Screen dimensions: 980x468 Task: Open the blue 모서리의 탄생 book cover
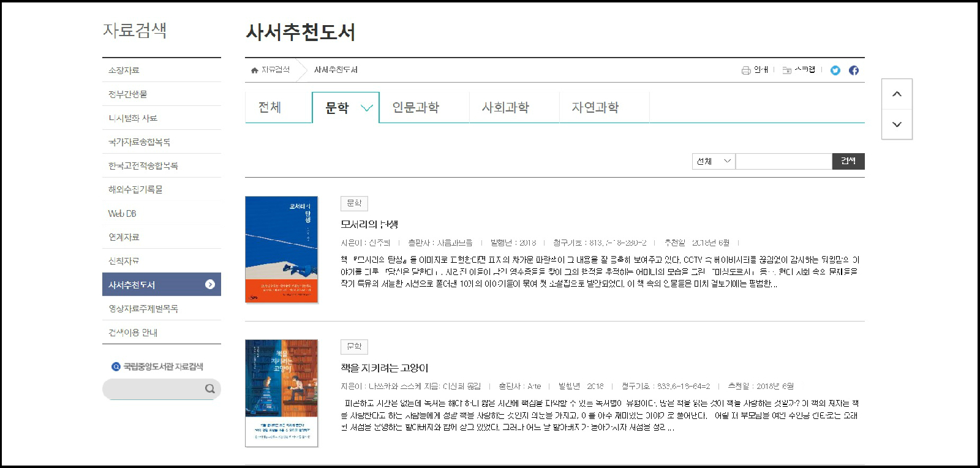281,249
